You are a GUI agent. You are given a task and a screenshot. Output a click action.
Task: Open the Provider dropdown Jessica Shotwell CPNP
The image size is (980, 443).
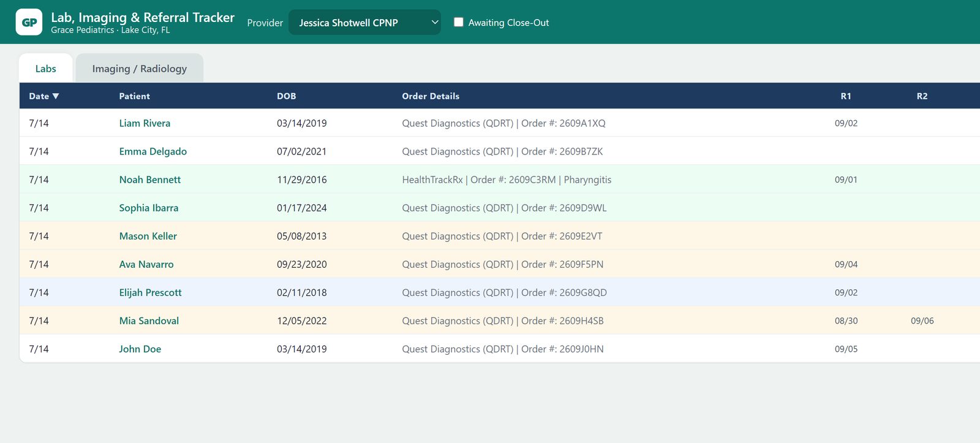[364, 22]
